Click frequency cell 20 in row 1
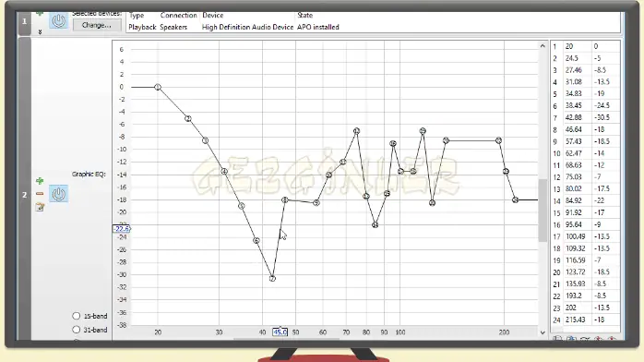 578,46
